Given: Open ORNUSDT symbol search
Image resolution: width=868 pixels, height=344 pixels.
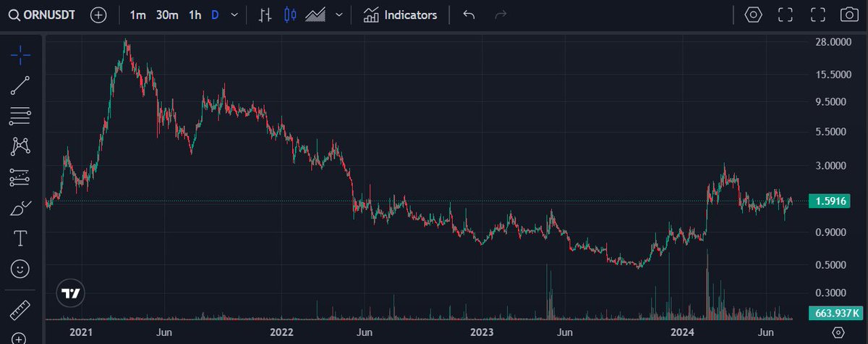Looking at the screenshot, I should tap(43, 14).
